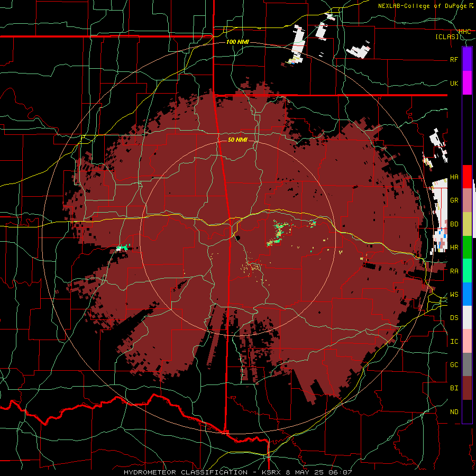The height and width of the screenshot is (476, 476).
Task: Click the light pink IC legend swatch
Action: (467, 341)
